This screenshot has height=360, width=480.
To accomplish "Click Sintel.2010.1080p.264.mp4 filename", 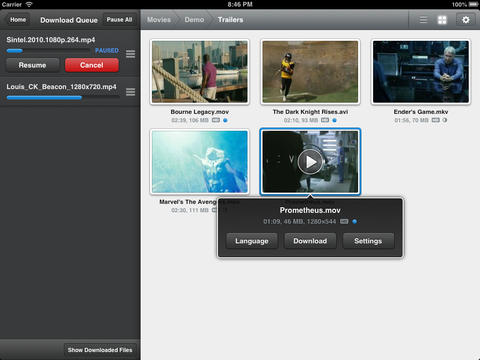I will pyautogui.click(x=51, y=40).
